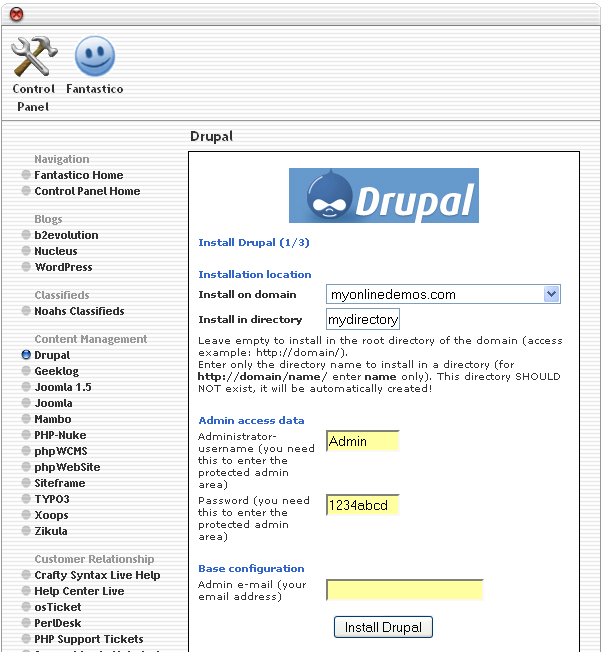Image resolution: width=604 pixels, height=652 pixels.
Task: Close the window with red X button
Action: (16, 14)
